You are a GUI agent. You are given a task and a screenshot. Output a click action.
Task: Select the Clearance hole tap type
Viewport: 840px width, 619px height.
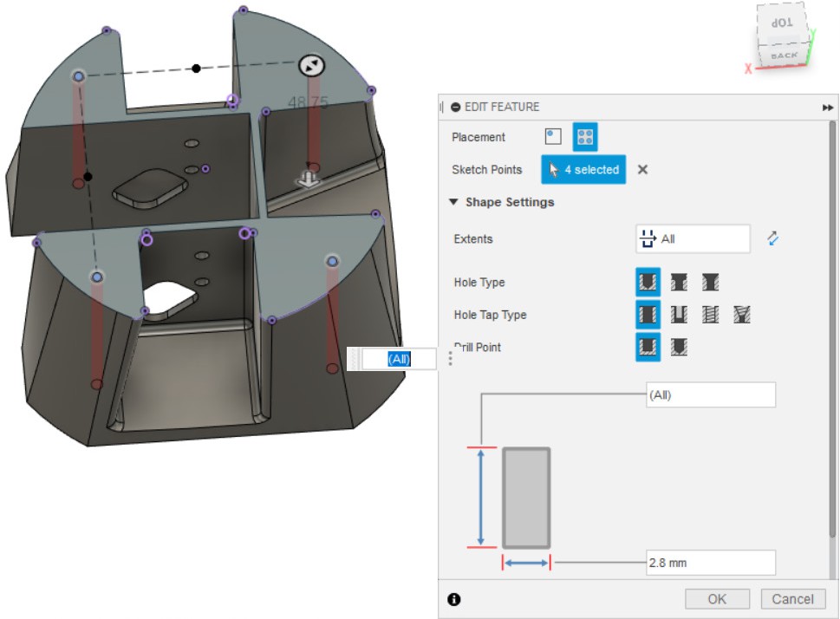[679, 315]
